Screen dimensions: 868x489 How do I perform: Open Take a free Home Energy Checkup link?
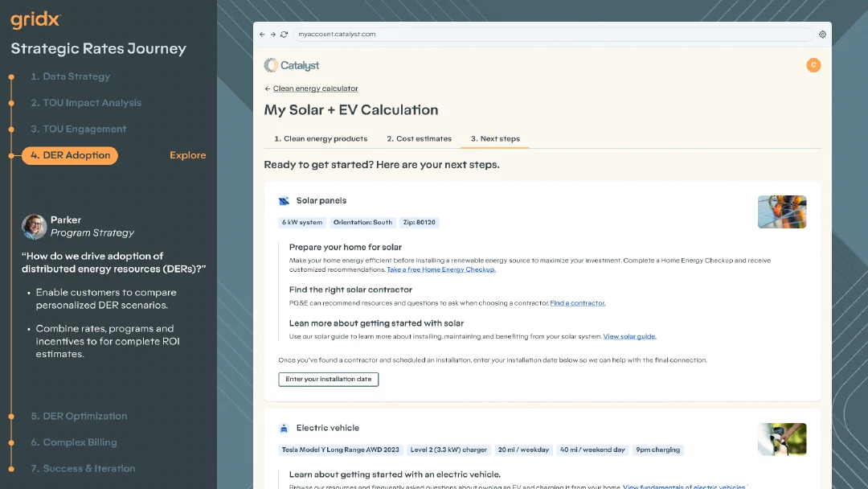(x=441, y=269)
